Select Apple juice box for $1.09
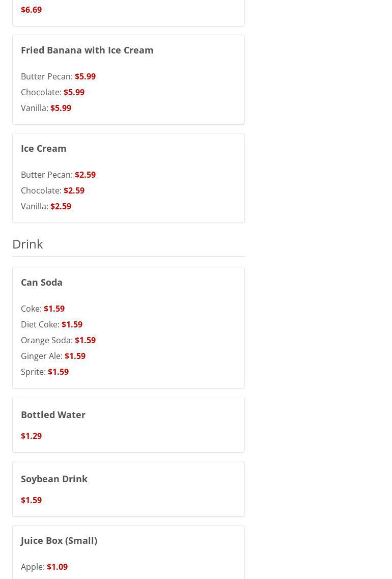 coord(44,567)
